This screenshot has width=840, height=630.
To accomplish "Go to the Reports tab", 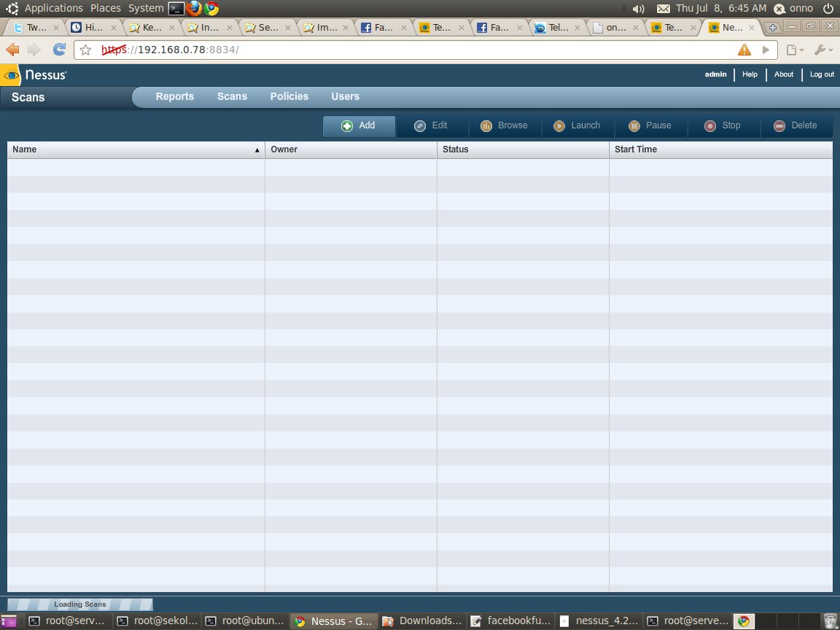I will [x=175, y=96].
